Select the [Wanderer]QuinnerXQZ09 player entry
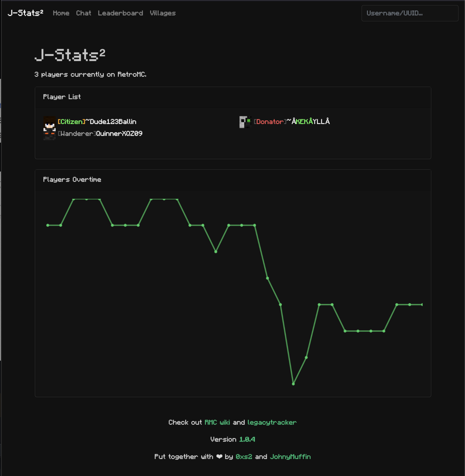465x476 pixels. (100, 133)
